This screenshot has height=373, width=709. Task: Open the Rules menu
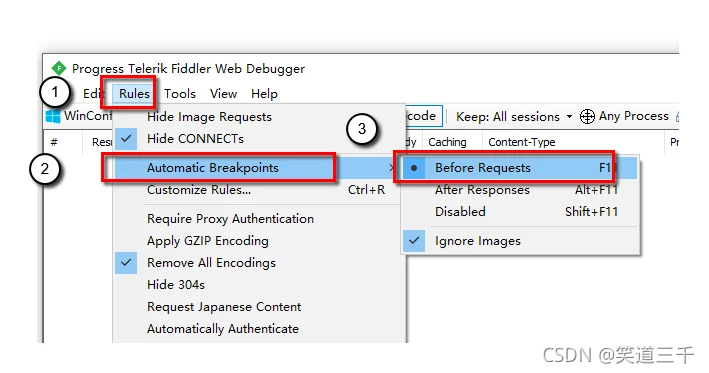tap(134, 94)
